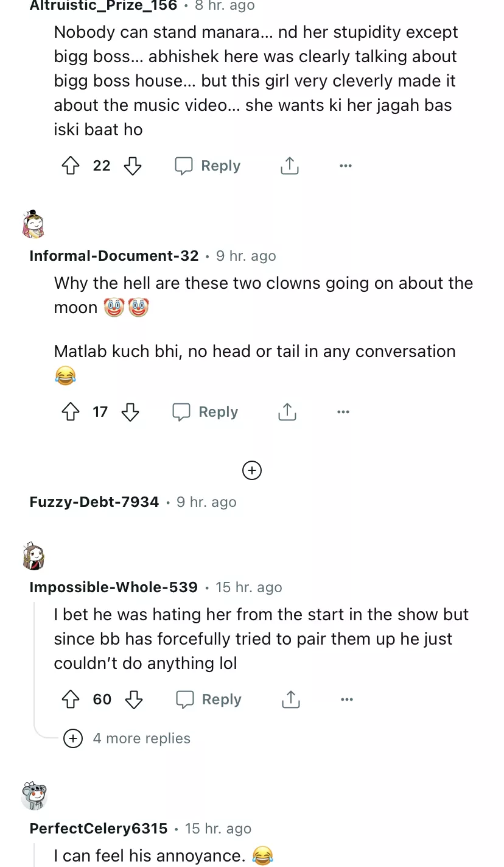504x867 pixels.
Task: Expand the collapsed Fuzzy-Debt-7934 comment
Action: coord(252,470)
